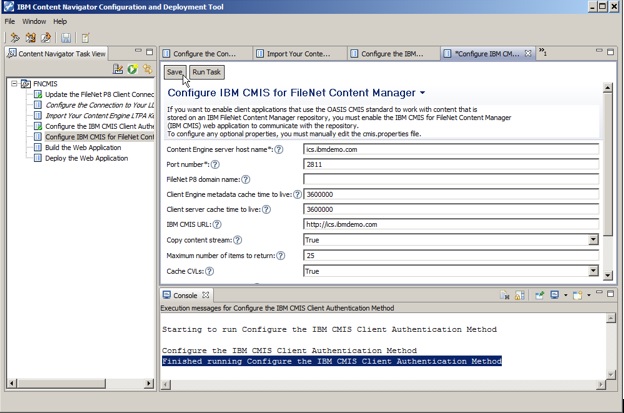Open help for Maximum number of items to return
Screen dimensions: 624x413
tap(281, 255)
